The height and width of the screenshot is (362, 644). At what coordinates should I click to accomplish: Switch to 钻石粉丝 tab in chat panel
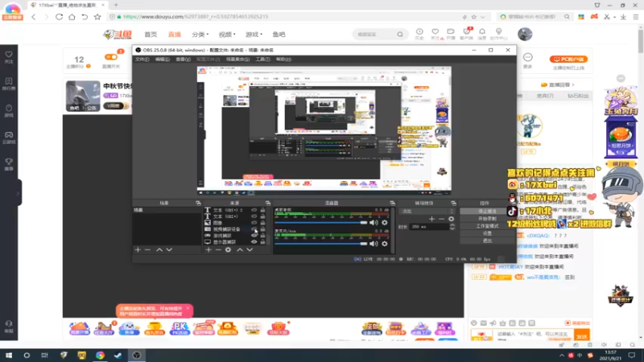(578, 96)
